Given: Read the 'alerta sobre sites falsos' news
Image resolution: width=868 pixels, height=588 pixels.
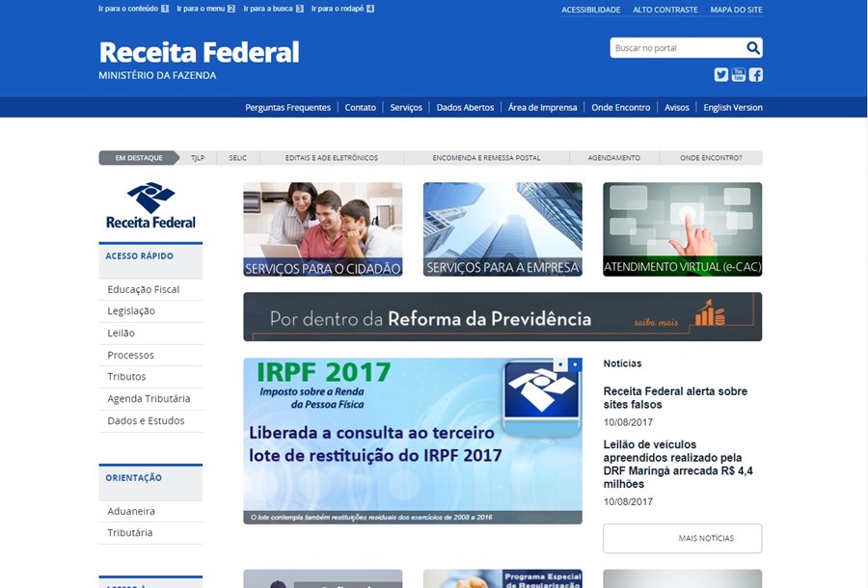Looking at the screenshot, I should point(675,398).
